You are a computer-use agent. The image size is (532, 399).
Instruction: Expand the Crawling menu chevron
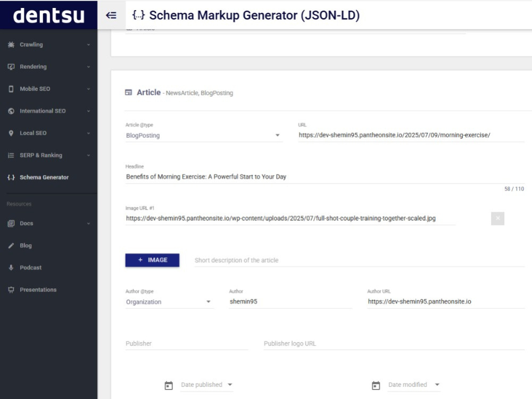pyautogui.click(x=88, y=45)
